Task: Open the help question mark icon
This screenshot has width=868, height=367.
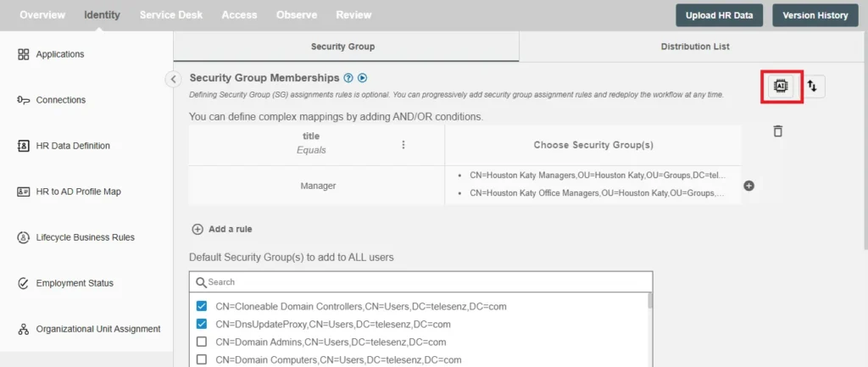Action: [348, 78]
